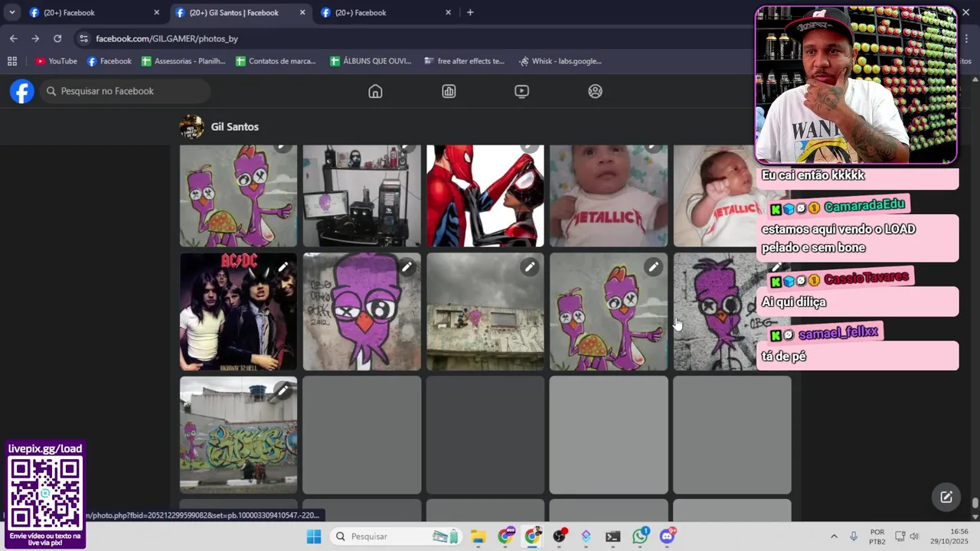Open the profile circle icon in Facebook's top navigation

point(595,91)
